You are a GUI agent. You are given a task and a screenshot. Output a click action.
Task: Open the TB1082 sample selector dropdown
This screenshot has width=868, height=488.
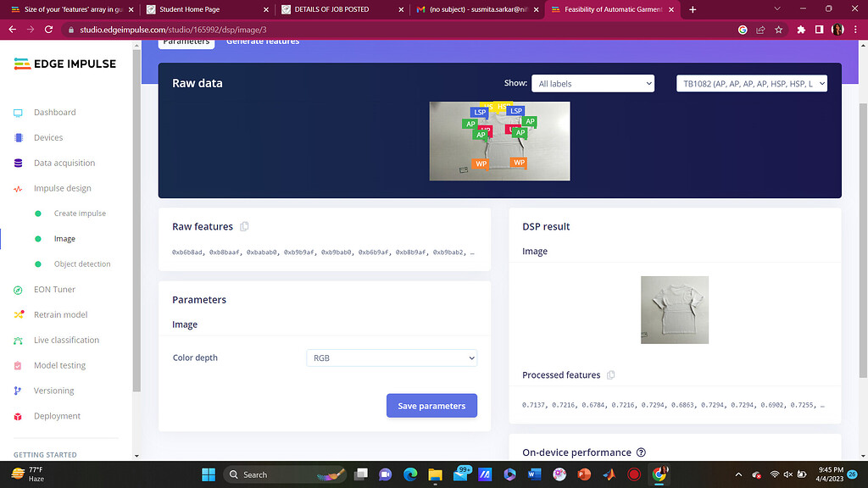coord(751,84)
